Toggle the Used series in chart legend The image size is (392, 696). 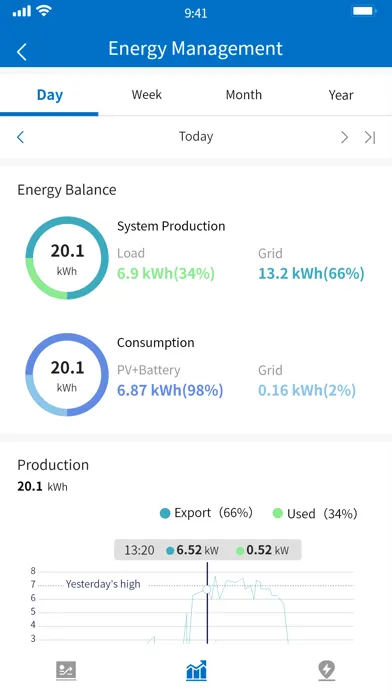coord(315,514)
